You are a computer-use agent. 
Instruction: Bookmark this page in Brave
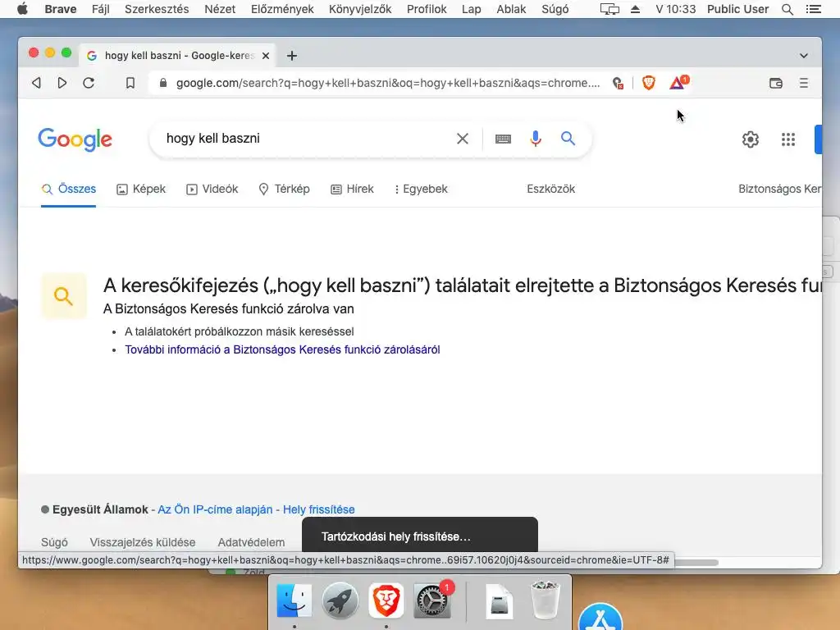coord(130,83)
